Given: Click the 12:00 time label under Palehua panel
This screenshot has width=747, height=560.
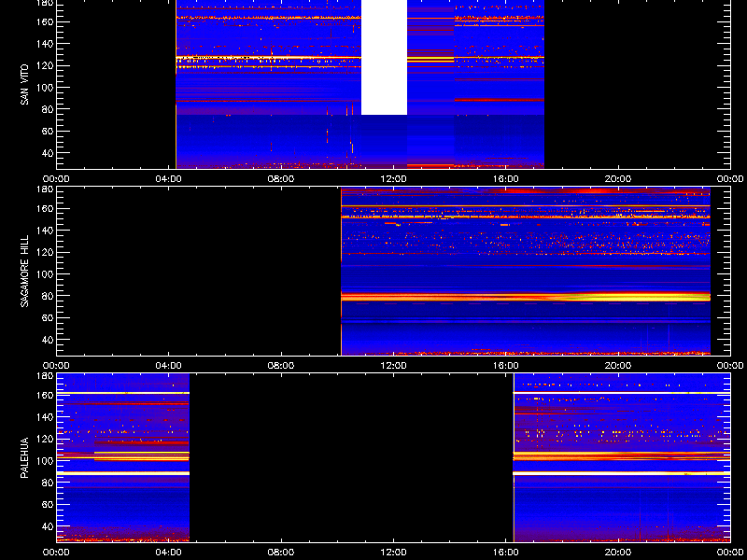Looking at the screenshot, I should coord(393,553).
